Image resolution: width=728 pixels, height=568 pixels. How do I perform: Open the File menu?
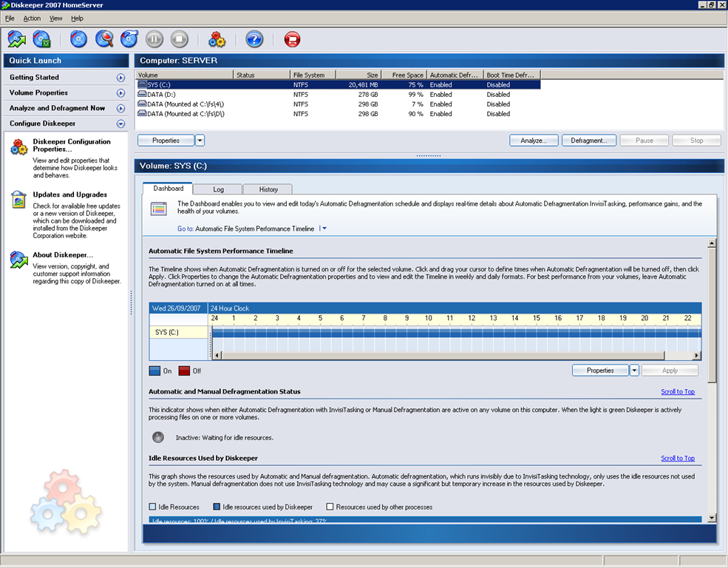pyautogui.click(x=10, y=18)
